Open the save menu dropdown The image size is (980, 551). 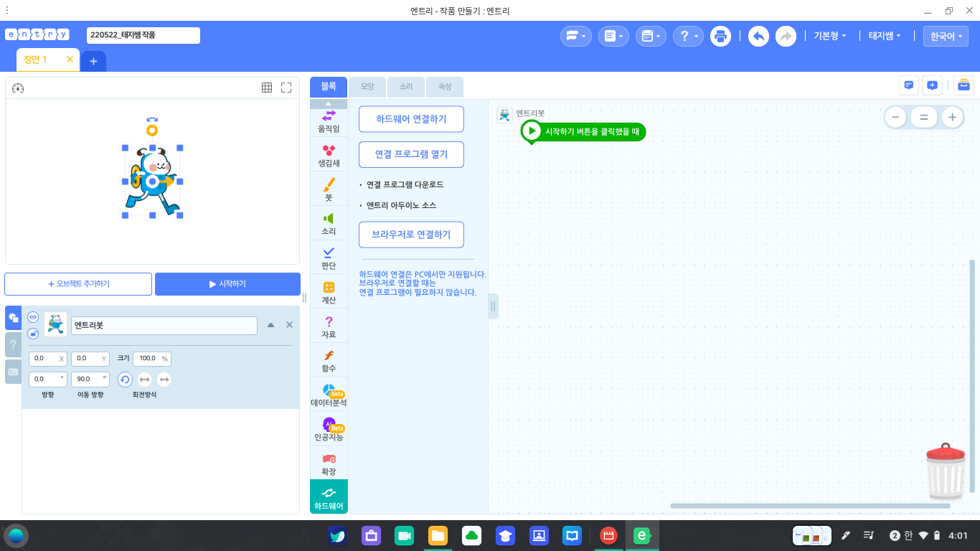pos(651,36)
